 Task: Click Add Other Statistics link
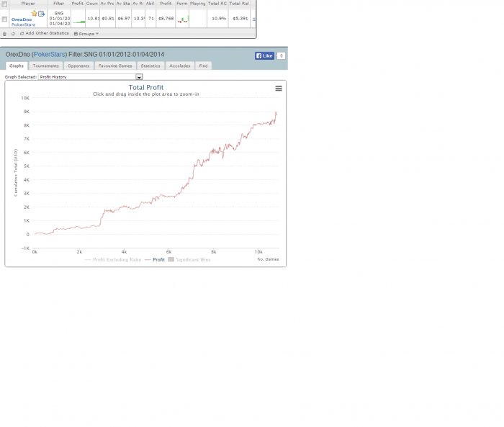tap(45, 33)
